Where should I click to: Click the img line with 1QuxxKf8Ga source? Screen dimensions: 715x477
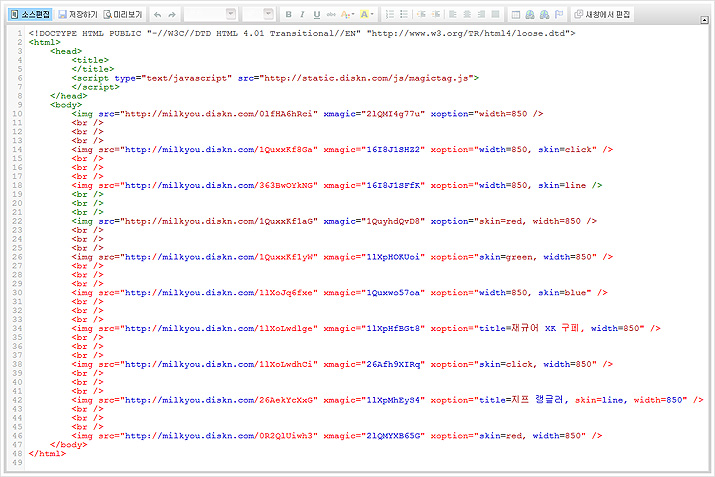pos(342,150)
